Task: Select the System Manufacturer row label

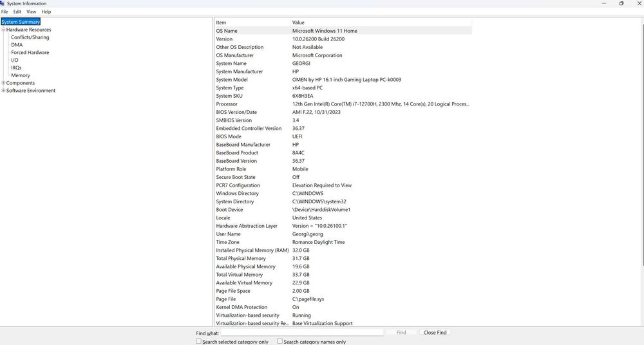Action: coord(240,71)
